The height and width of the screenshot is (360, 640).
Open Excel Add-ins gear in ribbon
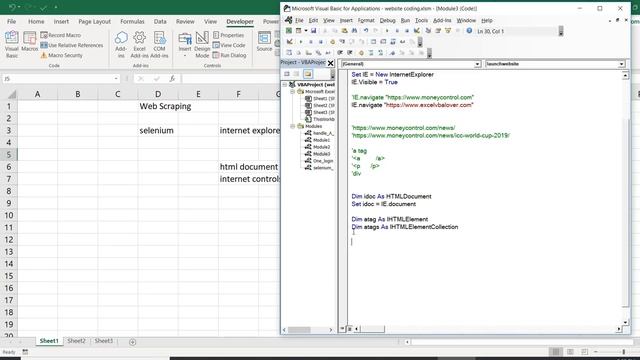coord(140,44)
